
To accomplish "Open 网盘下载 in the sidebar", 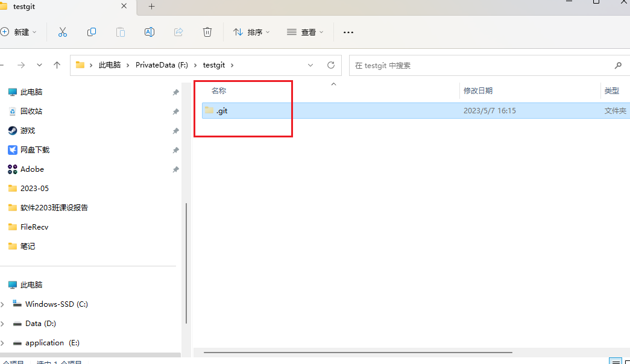I will tap(35, 150).
